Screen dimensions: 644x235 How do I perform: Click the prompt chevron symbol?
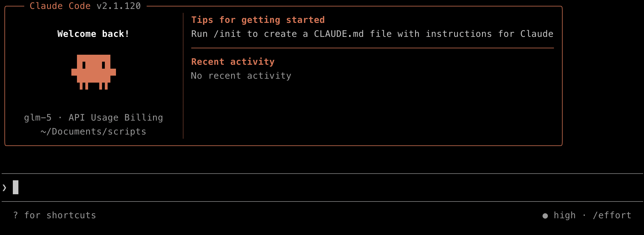point(4,188)
